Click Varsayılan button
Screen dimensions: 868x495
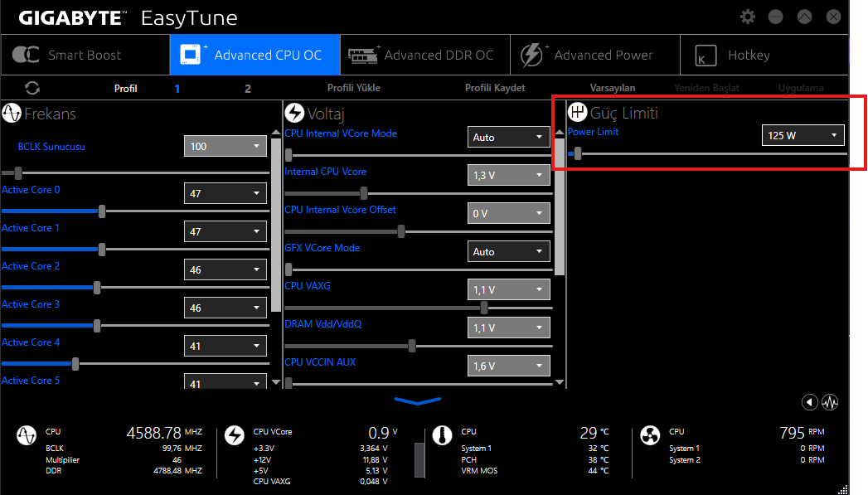click(x=613, y=88)
